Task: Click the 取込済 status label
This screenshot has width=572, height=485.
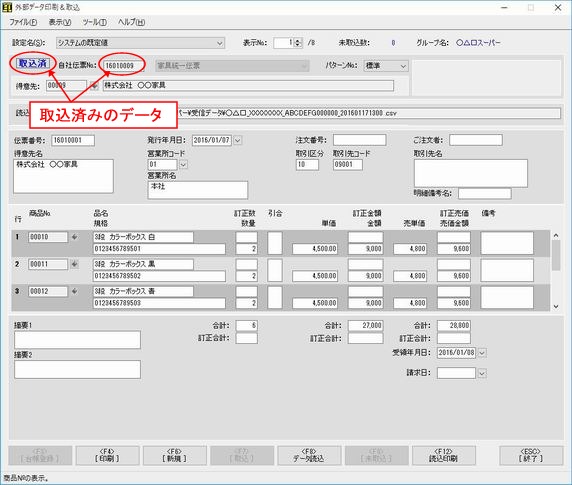Action: [33, 63]
